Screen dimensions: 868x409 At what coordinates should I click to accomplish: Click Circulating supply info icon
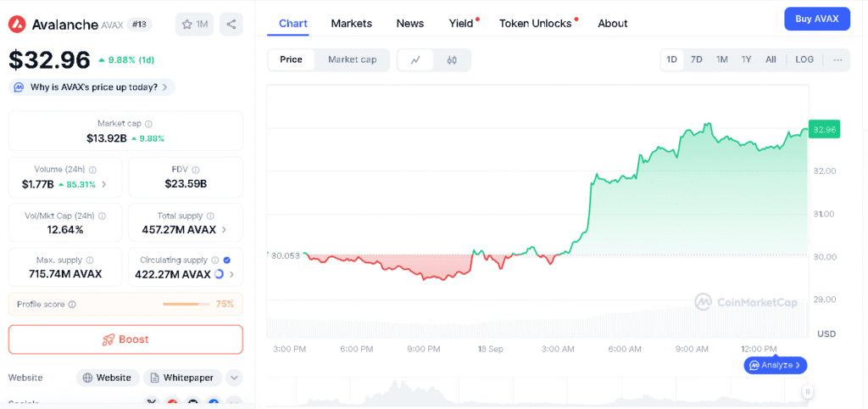pyautogui.click(x=214, y=260)
